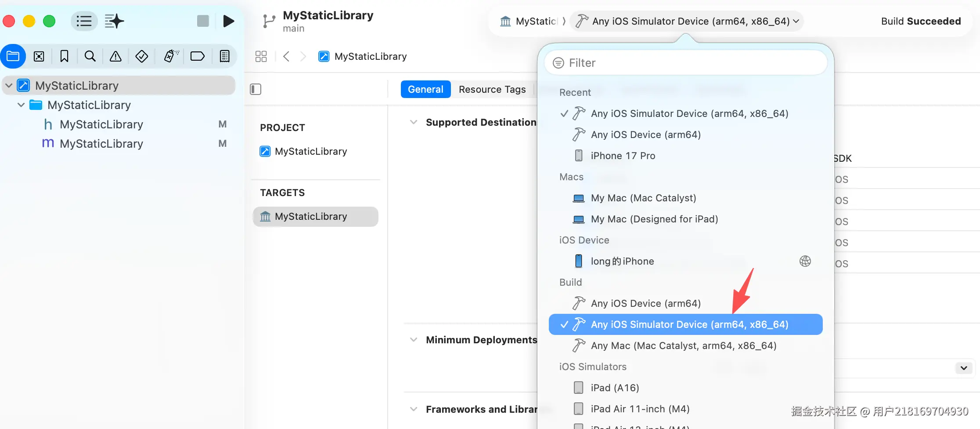This screenshot has width=980, height=429.
Task: Show the Source Control navigator
Action: [x=39, y=56]
